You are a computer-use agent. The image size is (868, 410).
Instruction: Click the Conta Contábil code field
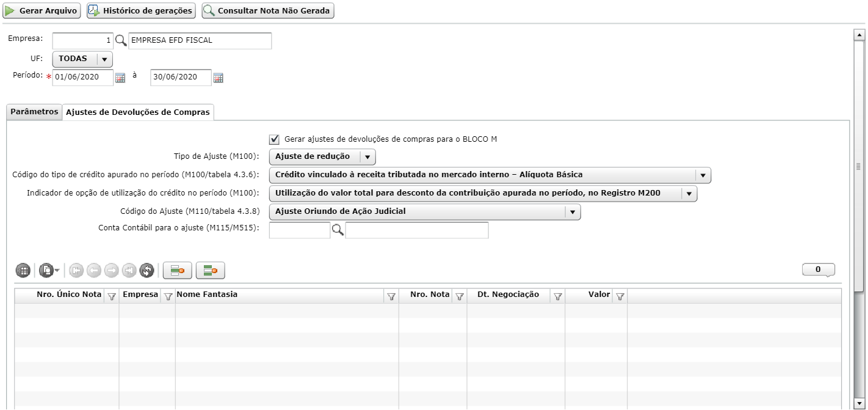[x=300, y=230]
